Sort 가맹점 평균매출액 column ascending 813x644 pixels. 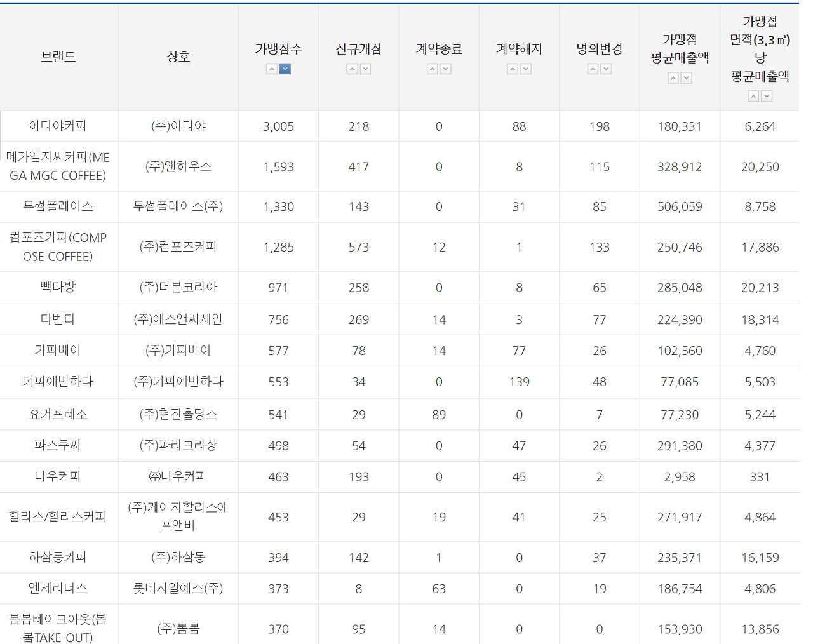[673, 78]
